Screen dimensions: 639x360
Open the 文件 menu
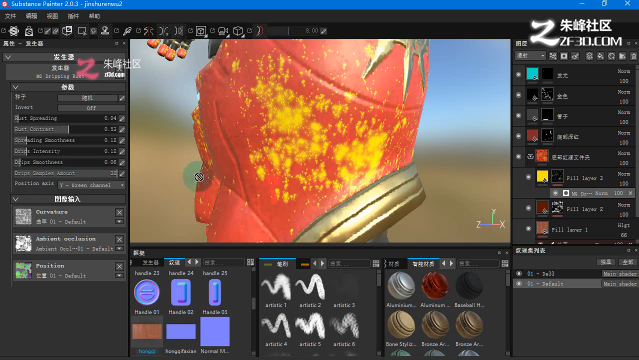pyautogui.click(x=11, y=16)
